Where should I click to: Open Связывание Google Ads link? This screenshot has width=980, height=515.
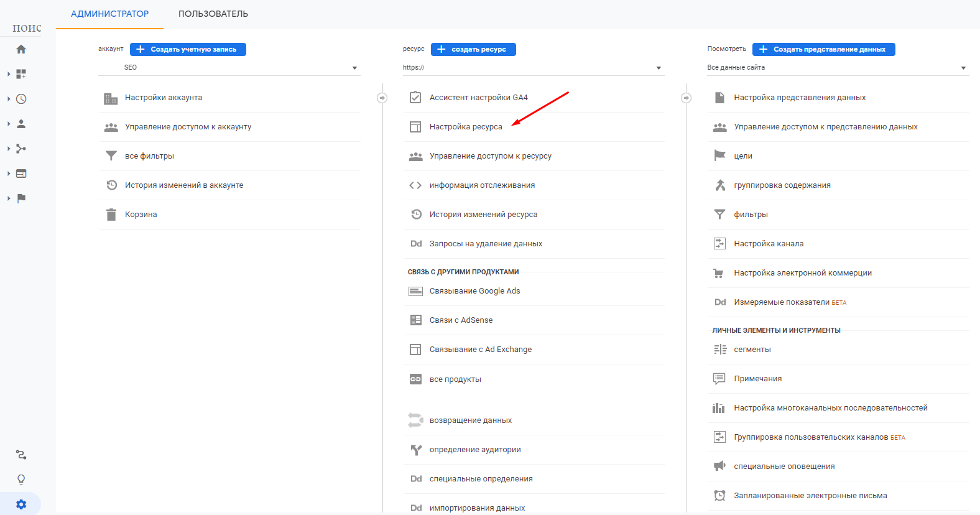[474, 291]
